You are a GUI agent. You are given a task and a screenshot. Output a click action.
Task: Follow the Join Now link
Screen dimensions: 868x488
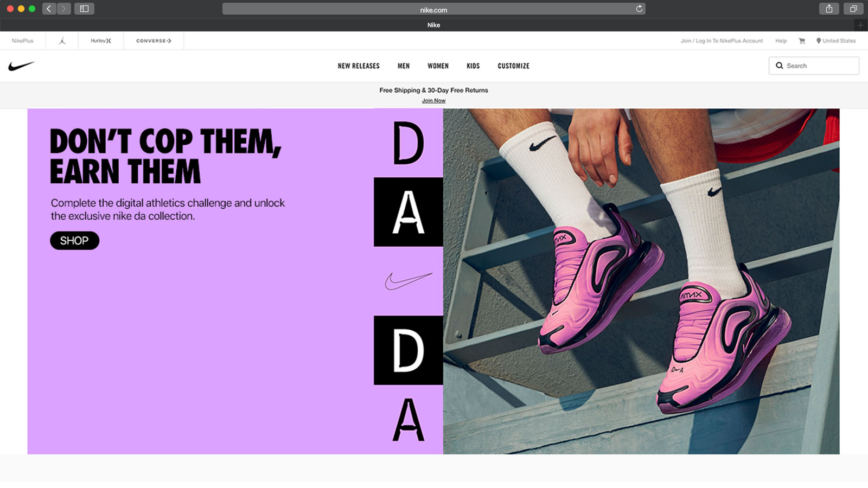click(x=434, y=101)
